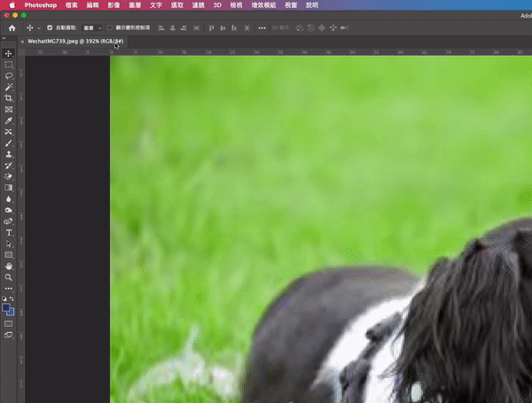
Task: Toggle Quick Mask mode icon
Action: (9, 323)
